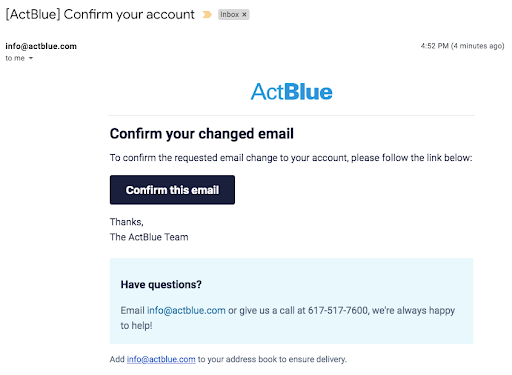
Task: Remove the Inbox label with its X
Action: (244, 15)
